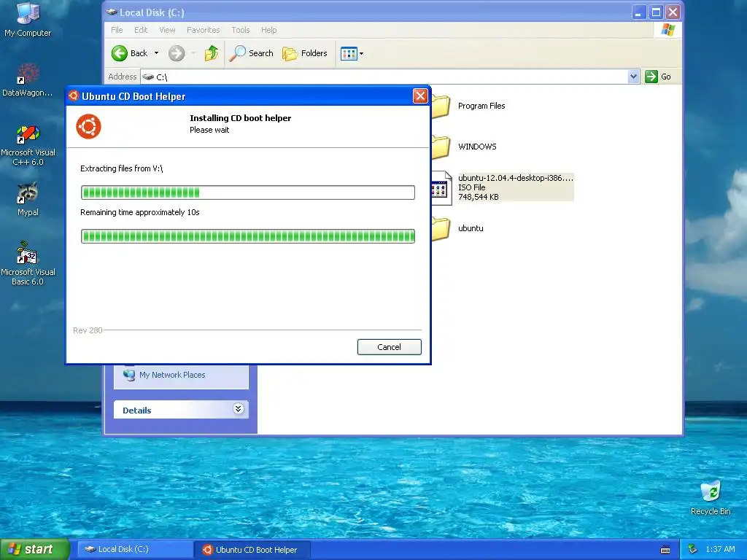
Task: Open the Tools menu
Action: (x=241, y=30)
